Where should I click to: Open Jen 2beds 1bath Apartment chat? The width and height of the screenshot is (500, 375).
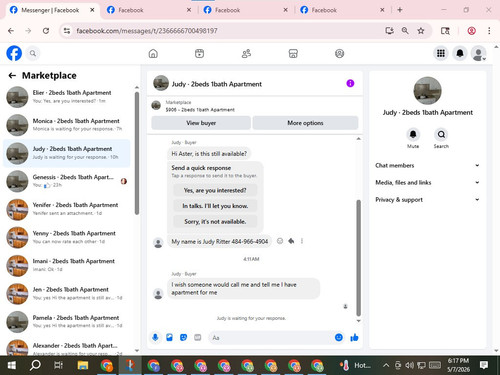coord(67,294)
